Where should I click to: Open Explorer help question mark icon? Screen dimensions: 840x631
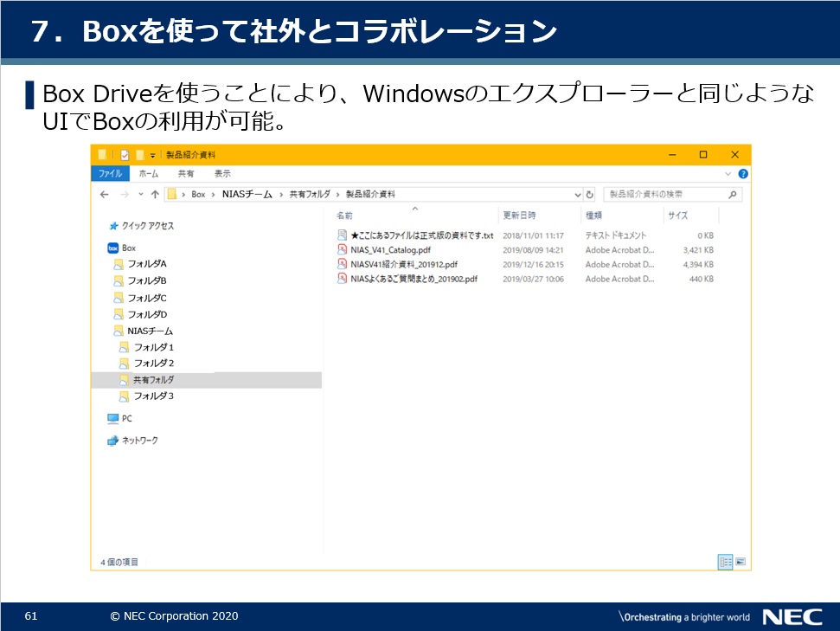click(743, 174)
